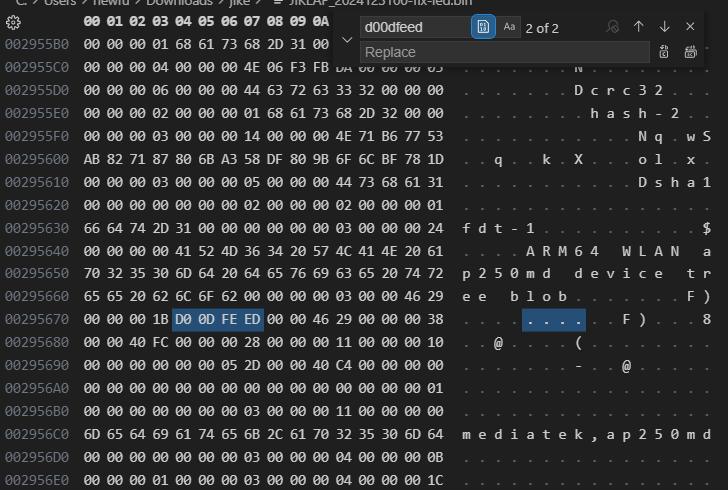
Task: Collapse the Replace row with chevron
Action: tap(346, 39)
